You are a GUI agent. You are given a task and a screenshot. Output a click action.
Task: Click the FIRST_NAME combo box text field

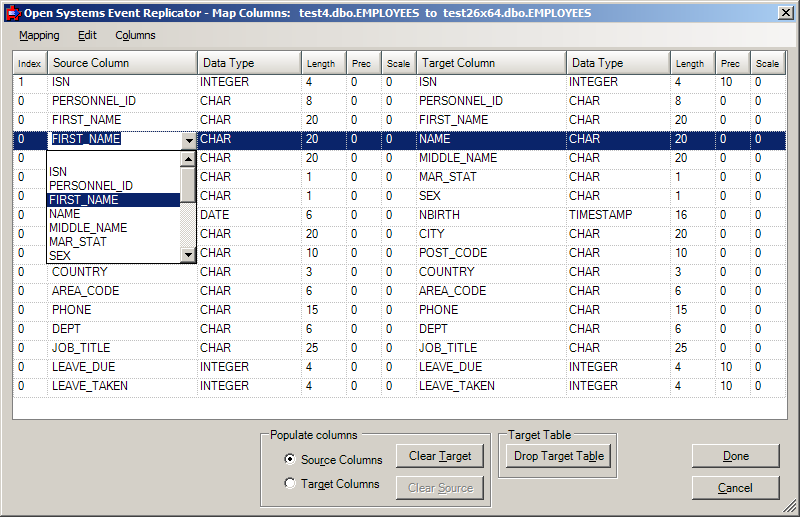[115, 139]
